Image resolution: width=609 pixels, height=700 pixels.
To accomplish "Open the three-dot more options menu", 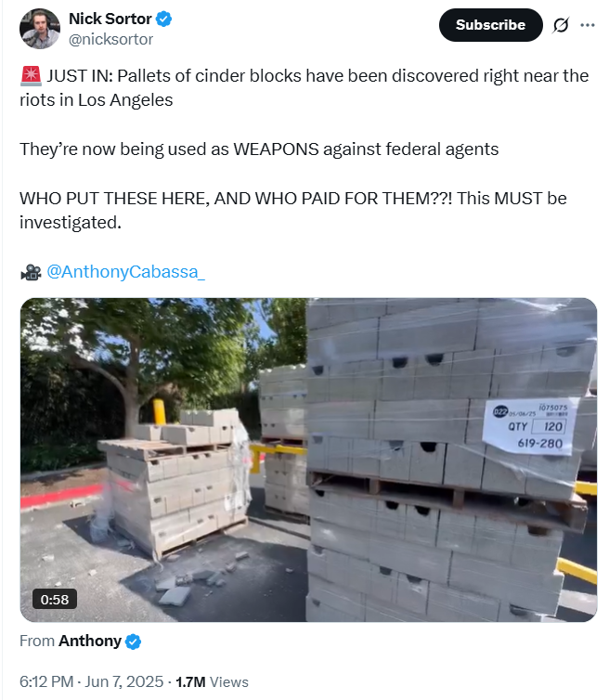I will pyautogui.click(x=587, y=25).
